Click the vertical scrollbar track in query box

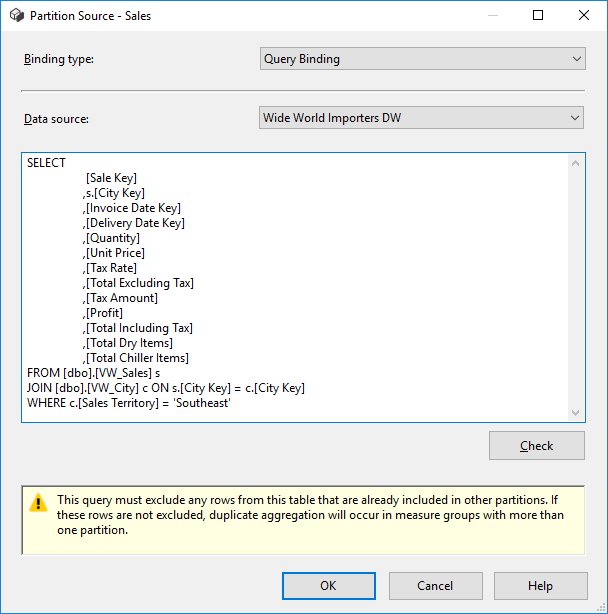(x=575, y=290)
